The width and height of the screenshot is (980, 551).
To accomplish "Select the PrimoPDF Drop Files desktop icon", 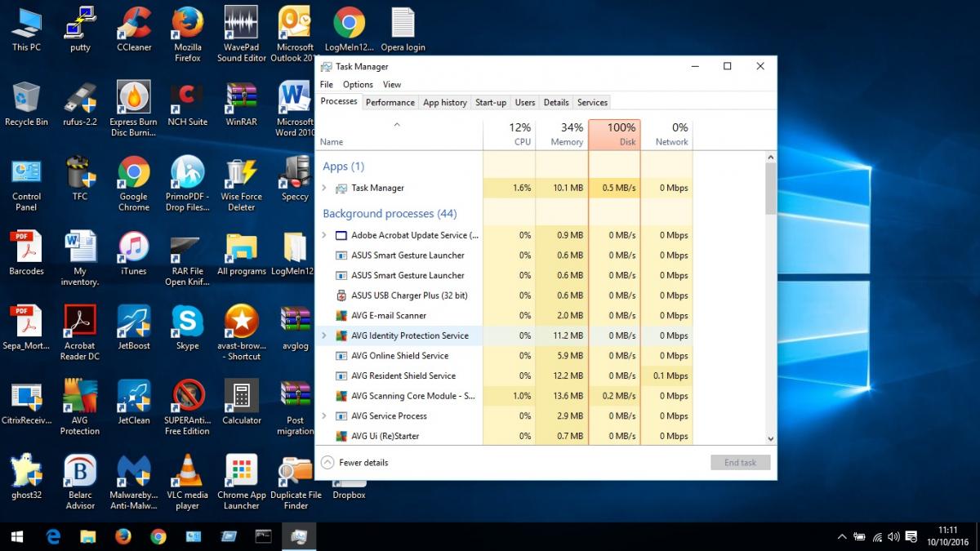I will [x=188, y=184].
